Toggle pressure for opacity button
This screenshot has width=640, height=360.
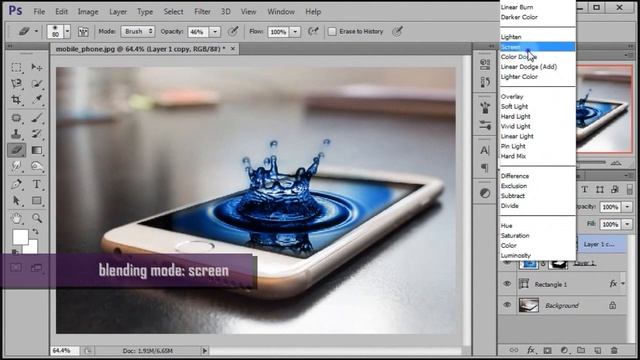(233, 31)
